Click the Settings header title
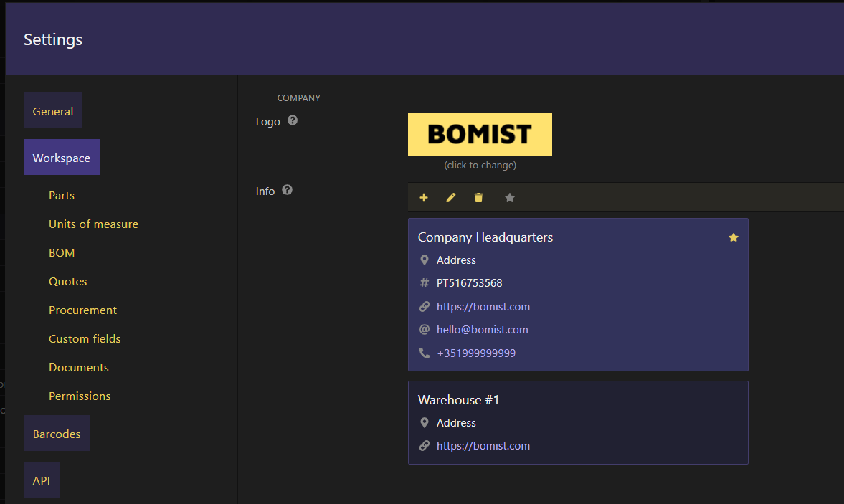The width and height of the screenshot is (844, 504). coord(53,39)
